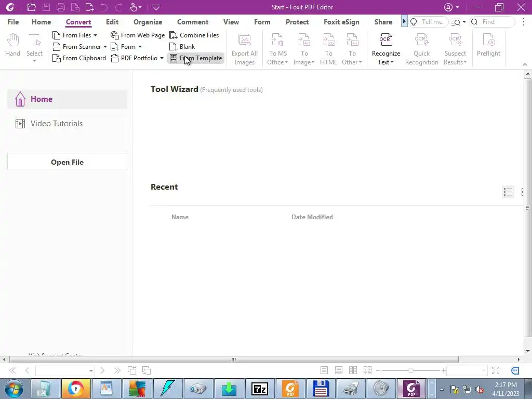
Task: Switch to the Home ribbon tab
Action: tap(42, 22)
